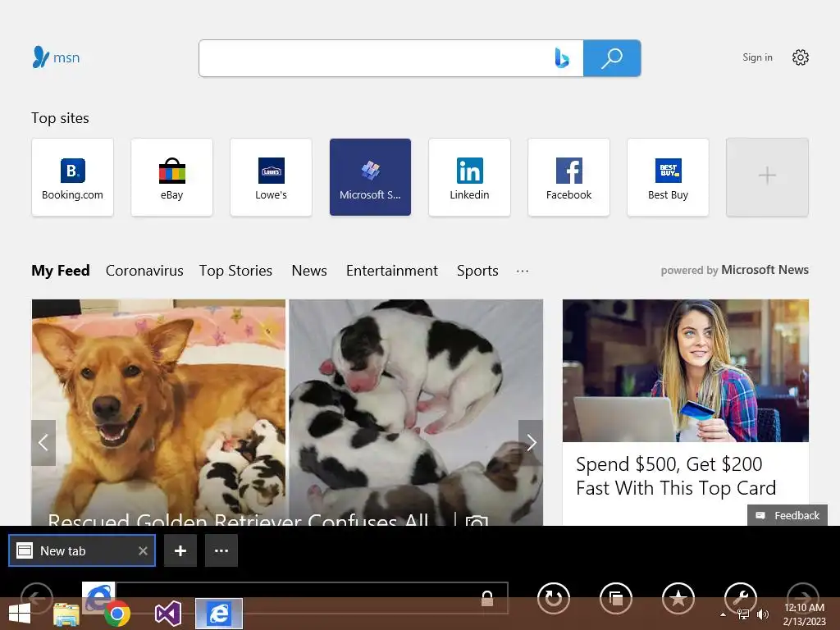
Task: Open the Lowe's top site tile
Action: coord(271,177)
